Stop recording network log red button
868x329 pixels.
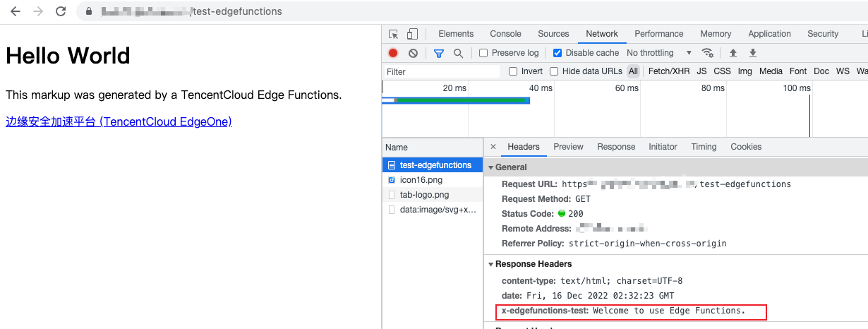pos(393,53)
